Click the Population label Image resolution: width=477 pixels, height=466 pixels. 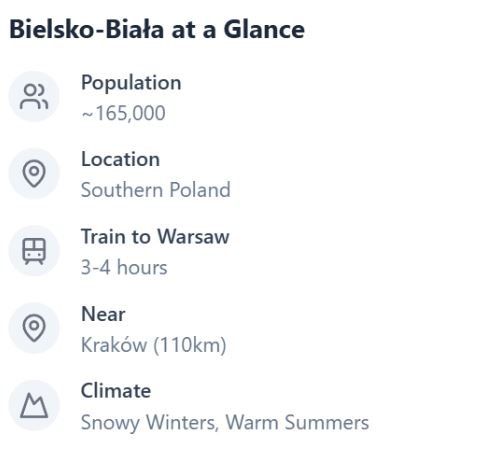click(x=131, y=82)
